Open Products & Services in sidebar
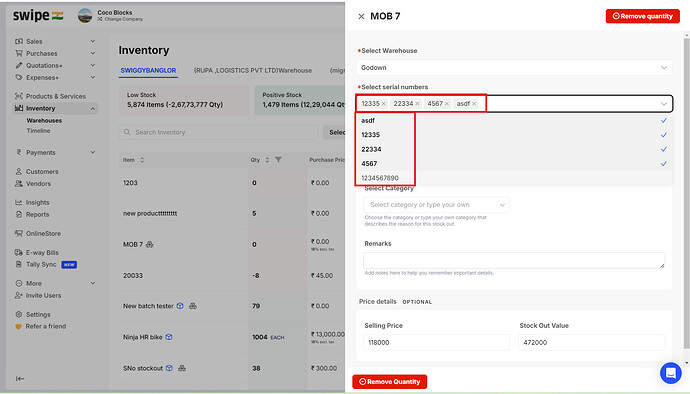The image size is (690, 394). click(x=55, y=96)
